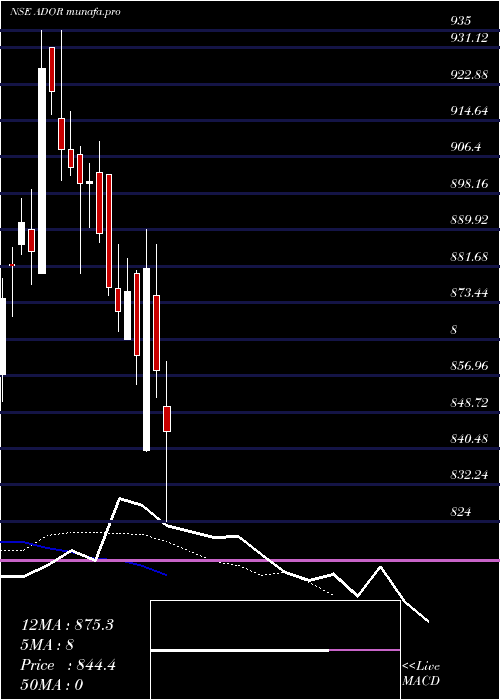
Task: Click the magenta horizontal line
Action: pos(250,560)
